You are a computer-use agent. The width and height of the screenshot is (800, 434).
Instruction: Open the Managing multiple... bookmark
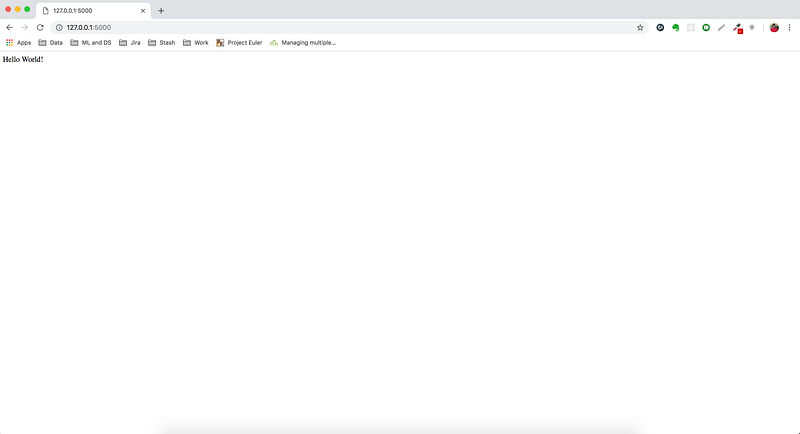point(303,43)
